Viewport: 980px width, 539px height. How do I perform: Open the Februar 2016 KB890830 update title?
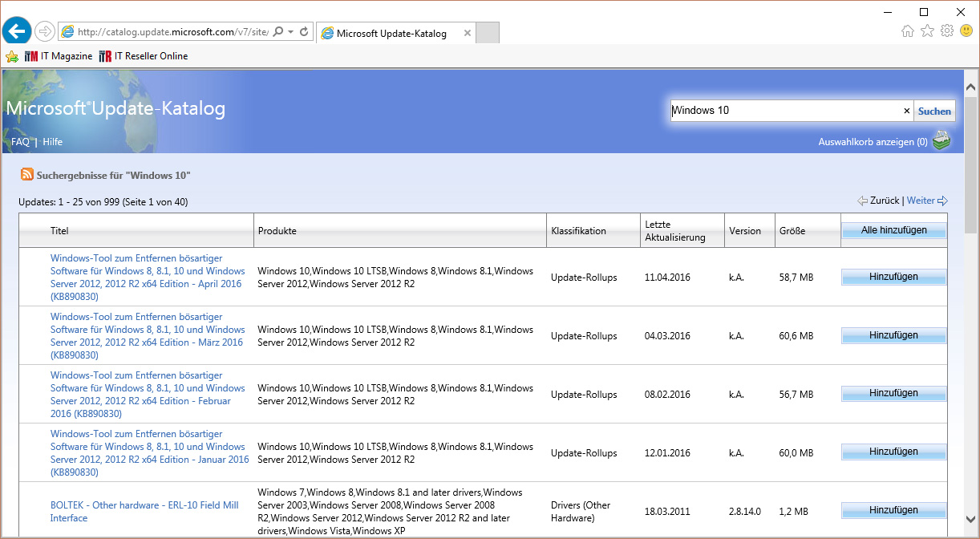coord(148,395)
